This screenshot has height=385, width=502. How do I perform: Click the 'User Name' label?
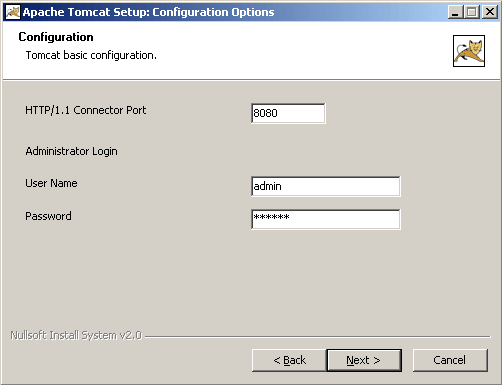pyautogui.click(x=51, y=183)
